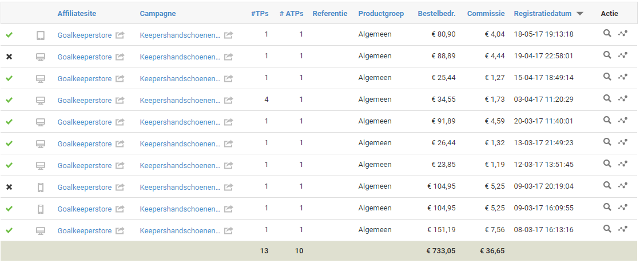
Task: Click smartphone icon in 09-03-17 20:19:04 row
Action: (x=40, y=188)
